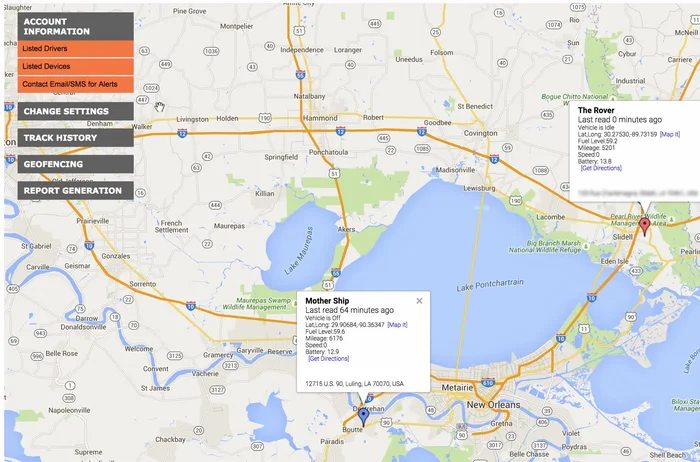The image size is (700, 462).
Task: Get directions to The Rover
Action: click(x=600, y=168)
